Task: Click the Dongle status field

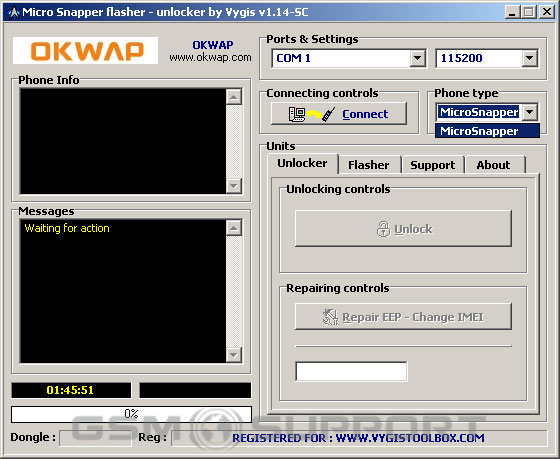Action: point(95,438)
